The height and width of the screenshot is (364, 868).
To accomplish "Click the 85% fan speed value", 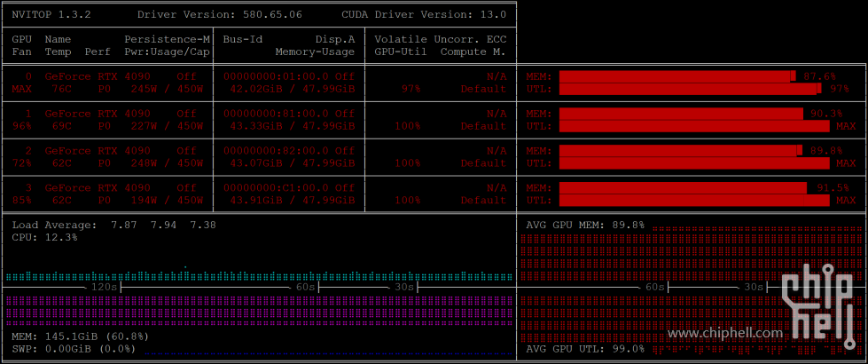I will pos(21,200).
